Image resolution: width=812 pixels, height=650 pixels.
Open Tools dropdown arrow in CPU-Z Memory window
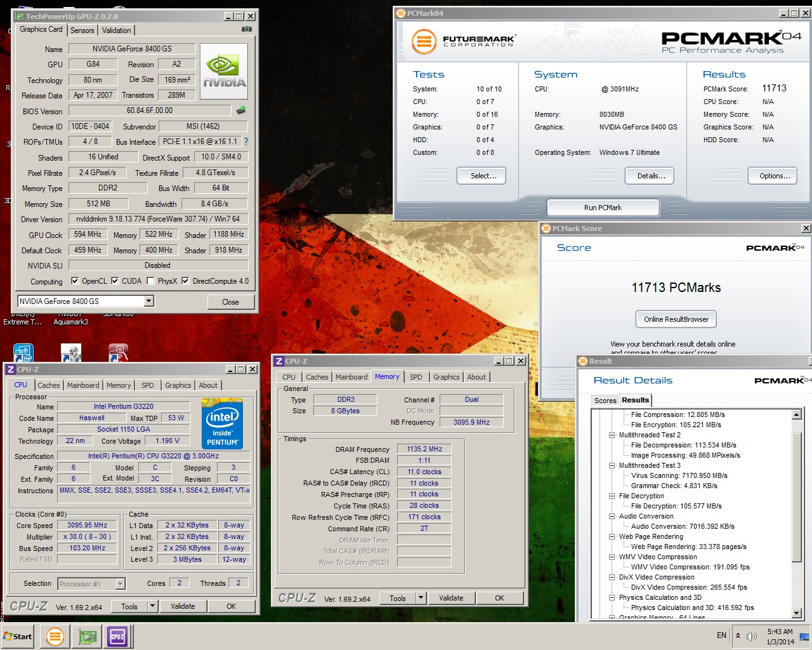coord(421,598)
